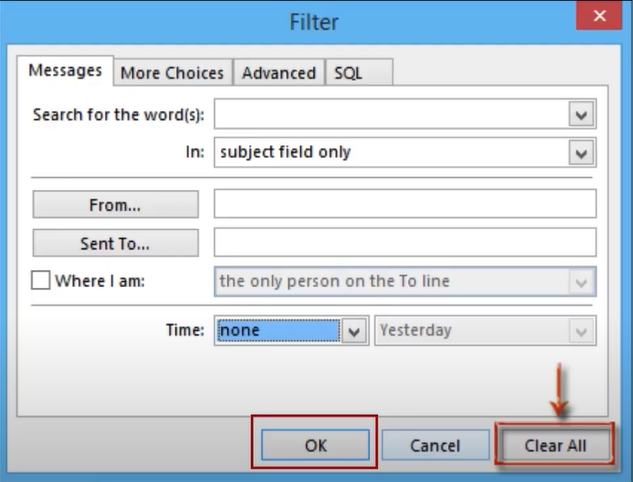
Task: Open the SQL tab
Action: [358, 73]
